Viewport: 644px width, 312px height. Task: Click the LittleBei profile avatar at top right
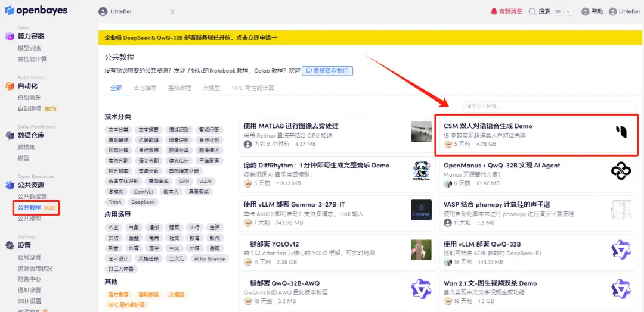tap(613, 11)
